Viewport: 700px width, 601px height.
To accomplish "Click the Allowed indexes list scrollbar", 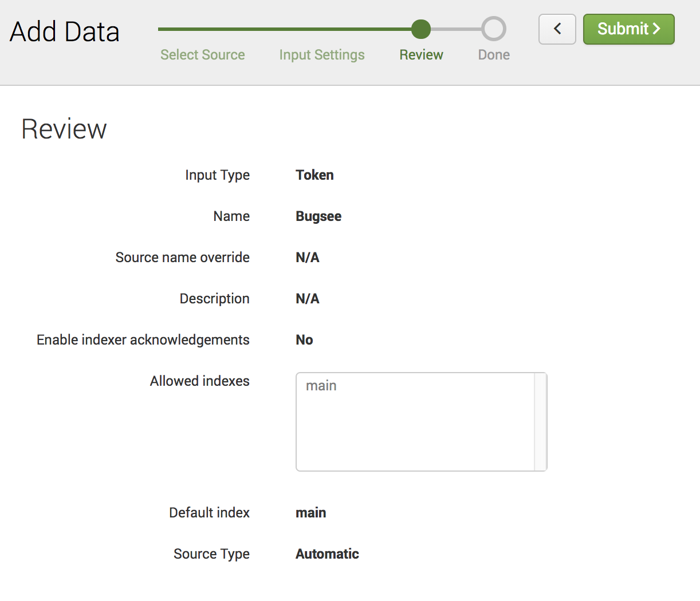I will 540,422.
